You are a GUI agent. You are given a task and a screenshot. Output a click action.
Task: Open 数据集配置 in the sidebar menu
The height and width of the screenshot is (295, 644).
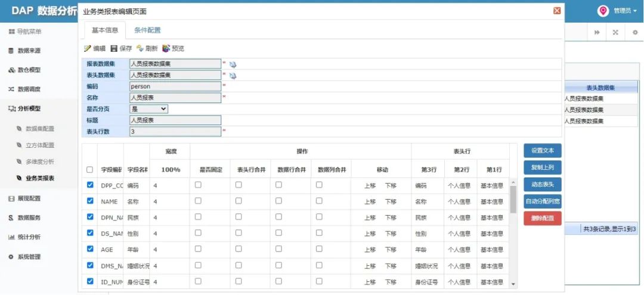coord(40,128)
